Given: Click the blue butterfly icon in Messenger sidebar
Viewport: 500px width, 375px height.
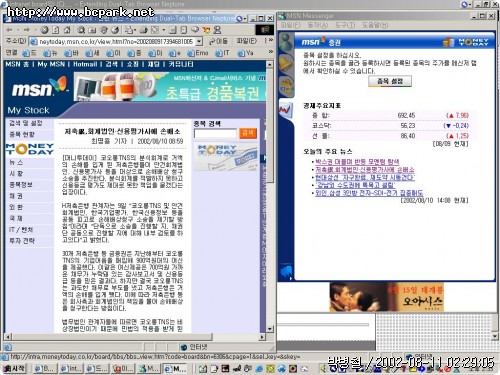Looking at the screenshot, I should click(x=286, y=272).
